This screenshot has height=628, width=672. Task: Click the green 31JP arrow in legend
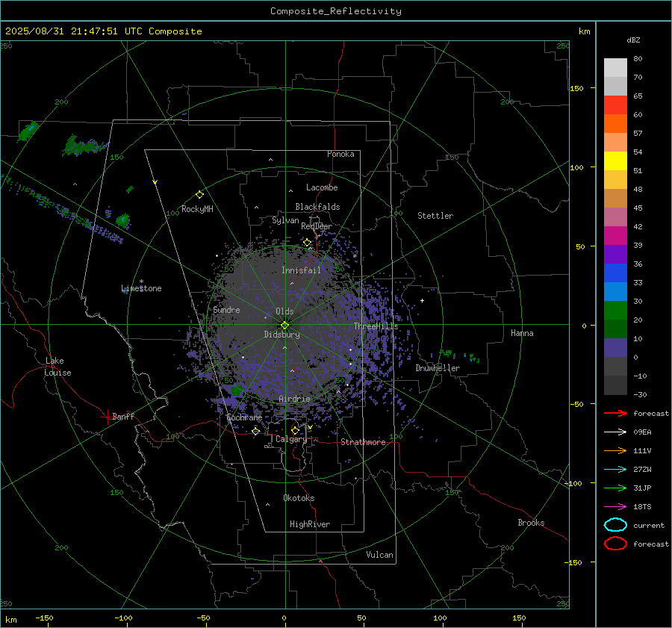click(615, 488)
